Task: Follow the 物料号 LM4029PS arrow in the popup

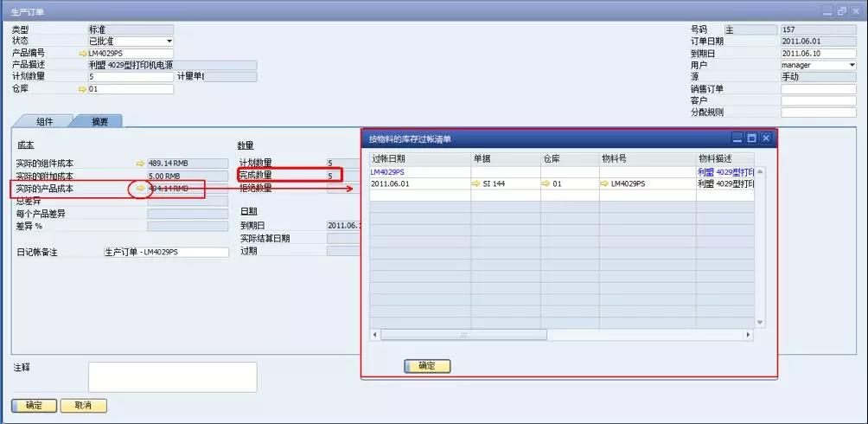Action: tap(604, 183)
